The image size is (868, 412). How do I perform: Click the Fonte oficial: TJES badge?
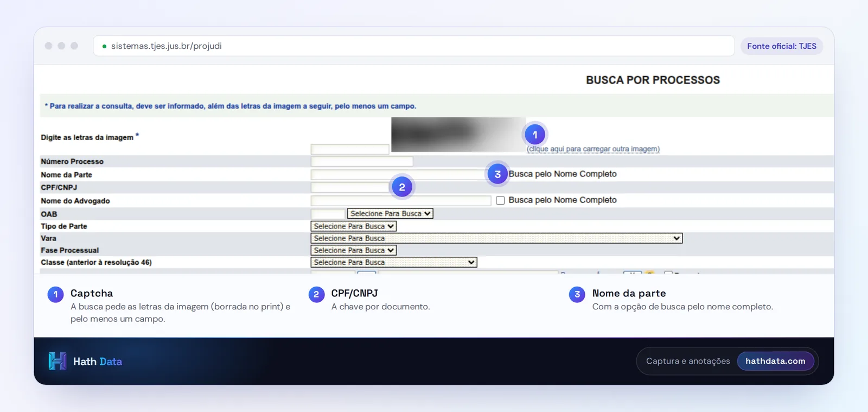[x=782, y=46]
